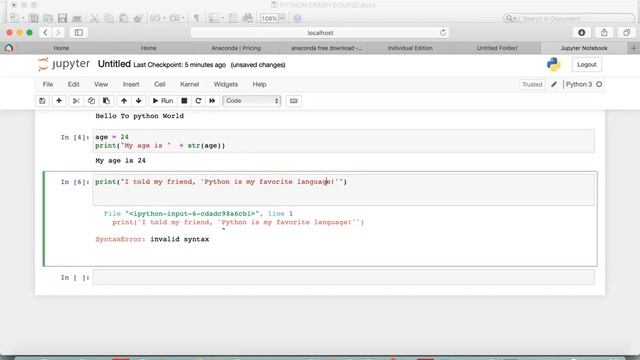Select the Jupyter Notebook tab
This screenshot has height=360, width=640.
(x=584, y=48)
